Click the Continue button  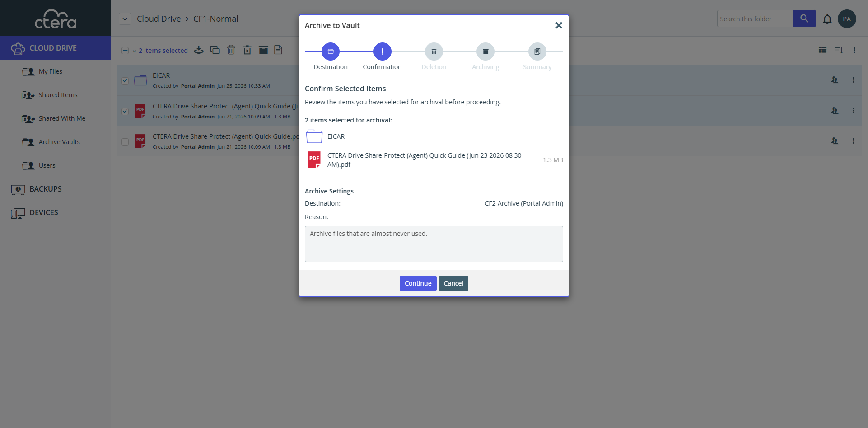tap(418, 283)
